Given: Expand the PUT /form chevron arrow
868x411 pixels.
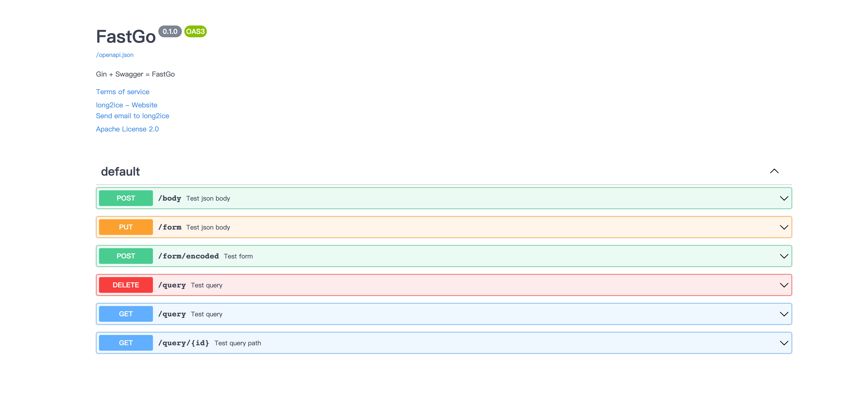Looking at the screenshot, I should coord(784,227).
